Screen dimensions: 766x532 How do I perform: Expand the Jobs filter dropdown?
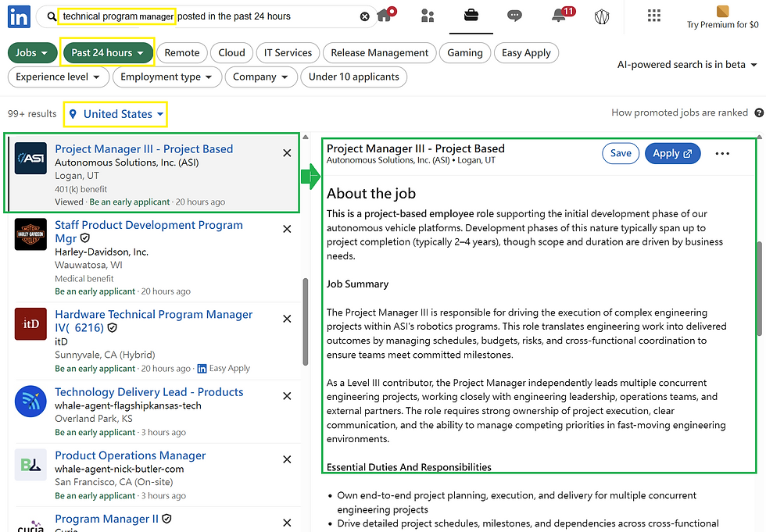pyautogui.click(x=32, y=52)
